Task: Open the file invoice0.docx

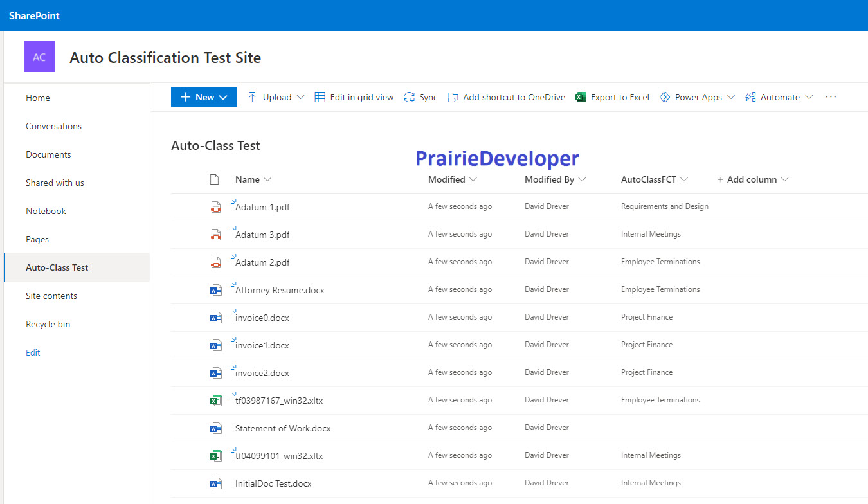Action: [262, 318]
